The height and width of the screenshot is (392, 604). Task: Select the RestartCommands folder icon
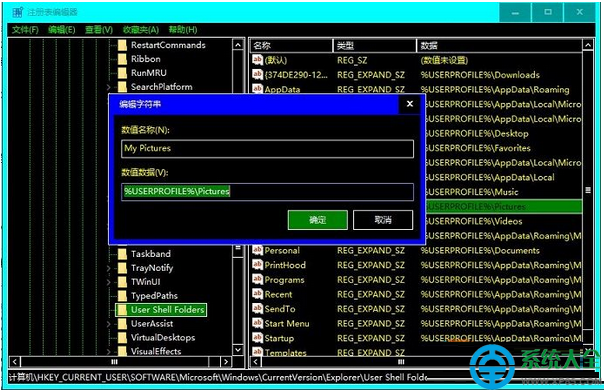pos(122,45)
